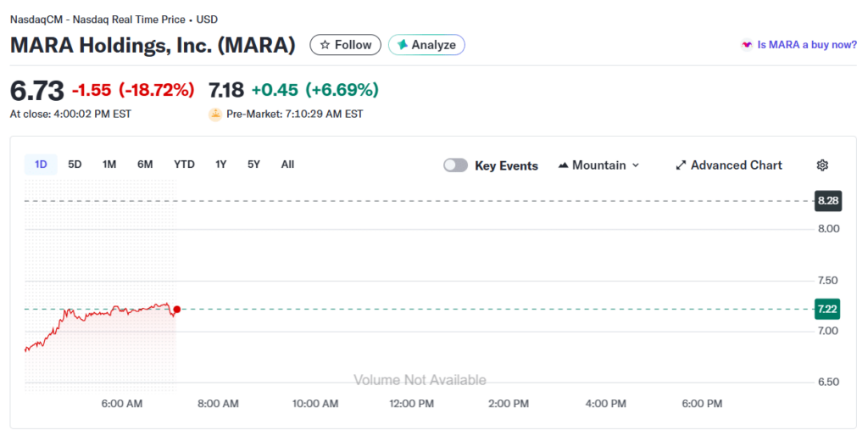The height and width of the screenshot is (436, 868).
Task: Click the star icon on Follow
Action: (325, 45)
